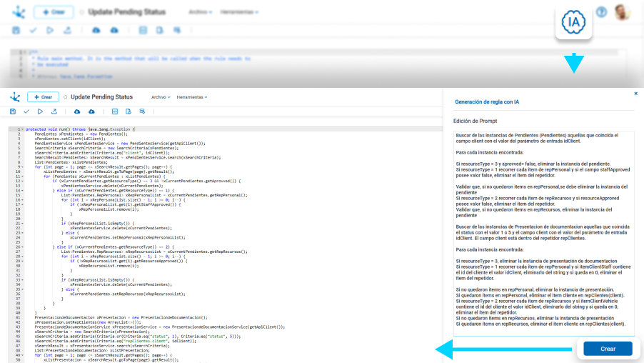Viewport: 644px width, 363px height.
Task: Click the export share icon in toolbar
Action: 54,111
